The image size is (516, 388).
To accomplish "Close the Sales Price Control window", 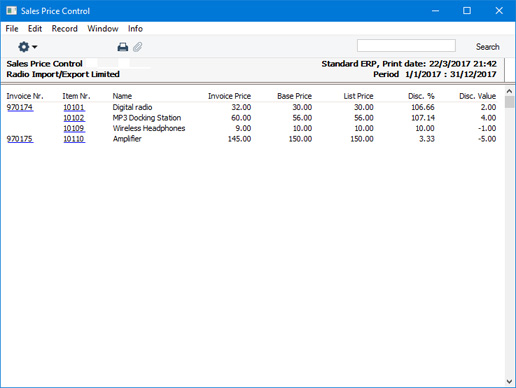I will click(499, 11).
